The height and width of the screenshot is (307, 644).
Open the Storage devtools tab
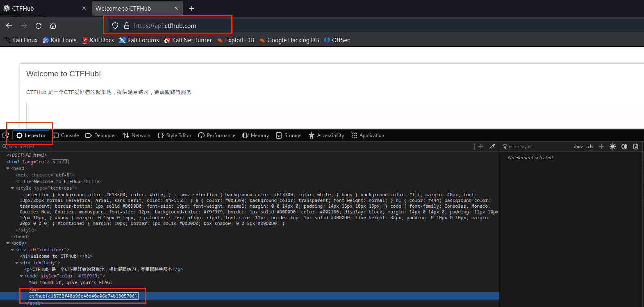tap(289, 135)
